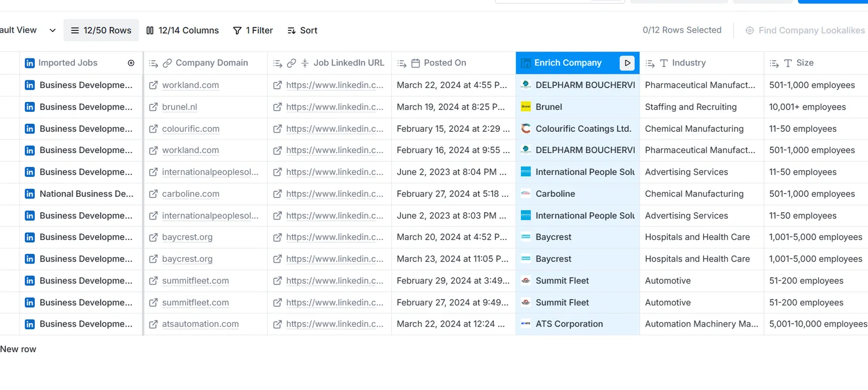
Task: Click the text type icon in Industry header
Action: (x=664, y=63)
